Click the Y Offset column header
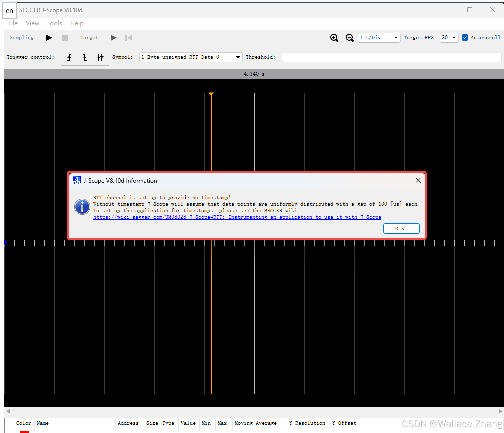This screenshot has height=433, width=504. [x=344, y=423]
